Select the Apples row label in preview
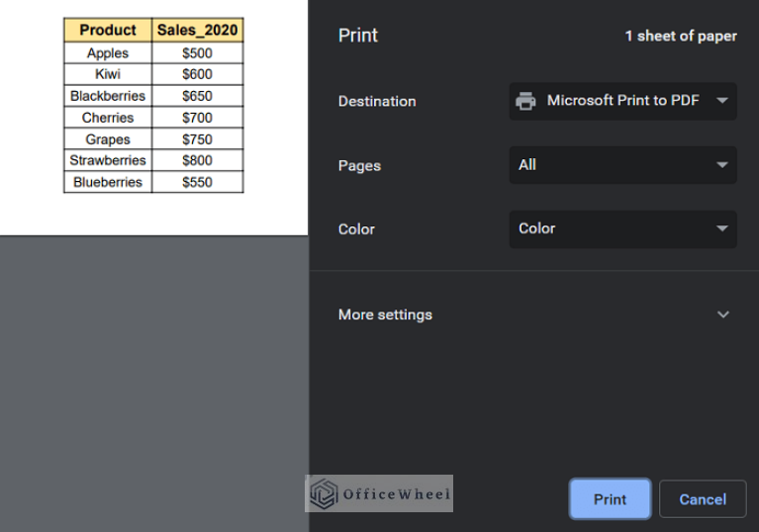This screenshot has height=532, width=759. pos(108,53)
